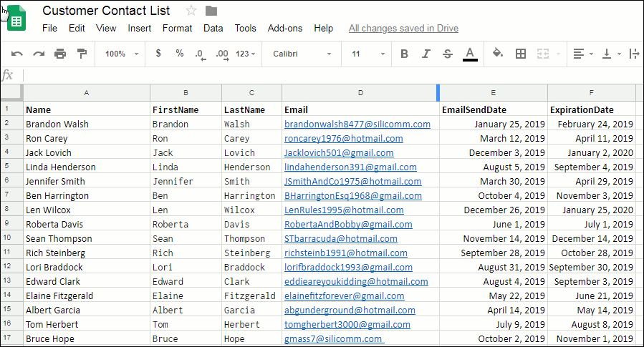Click the roncarey1976@hotmail.com email link

coord(343,139)
